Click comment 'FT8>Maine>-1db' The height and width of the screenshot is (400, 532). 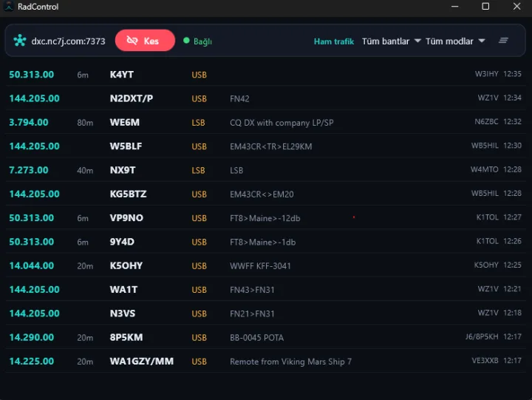(x=262, y=242)
